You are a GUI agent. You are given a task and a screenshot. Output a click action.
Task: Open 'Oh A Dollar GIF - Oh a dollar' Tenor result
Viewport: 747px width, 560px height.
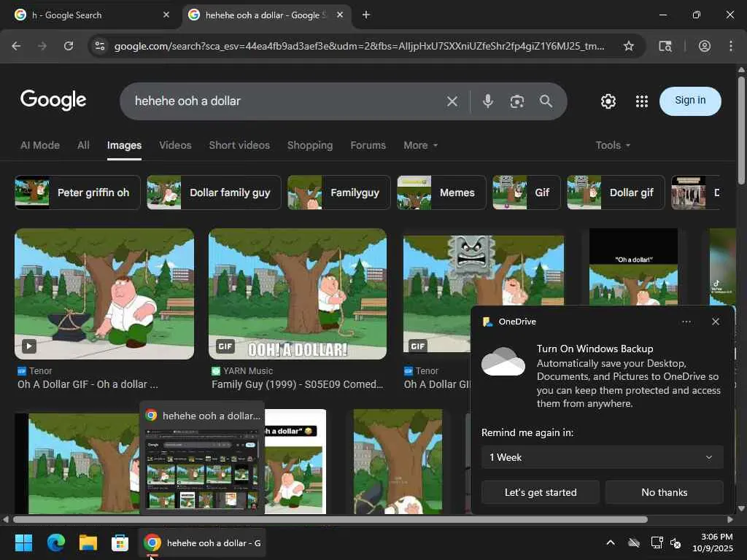coord(88,384)
